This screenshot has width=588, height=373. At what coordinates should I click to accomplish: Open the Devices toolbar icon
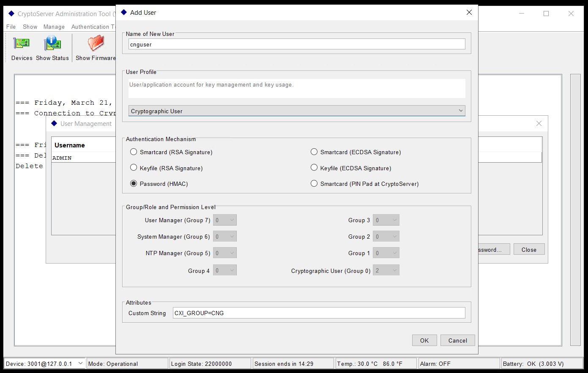[22, 48]
